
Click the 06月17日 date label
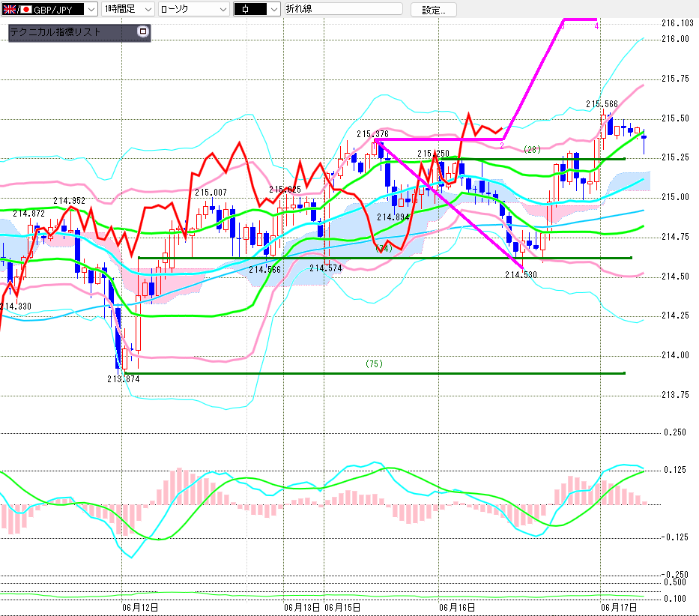619,608
